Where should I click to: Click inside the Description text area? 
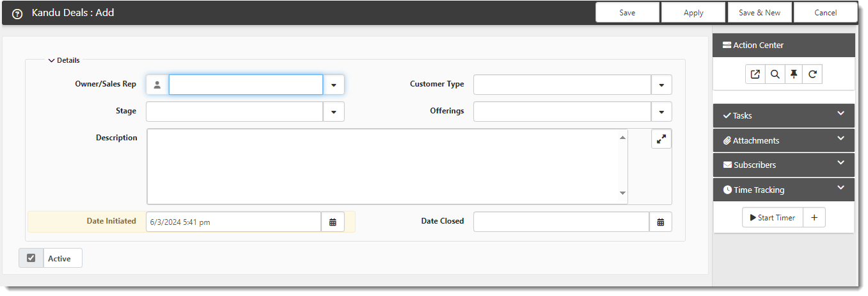387,167
